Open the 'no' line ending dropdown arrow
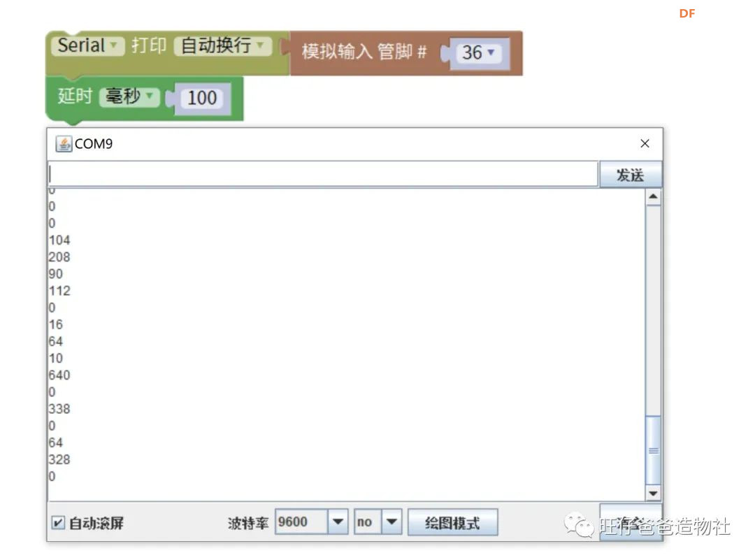The height and width of the screenshot is (560, 755). (391, 522)
